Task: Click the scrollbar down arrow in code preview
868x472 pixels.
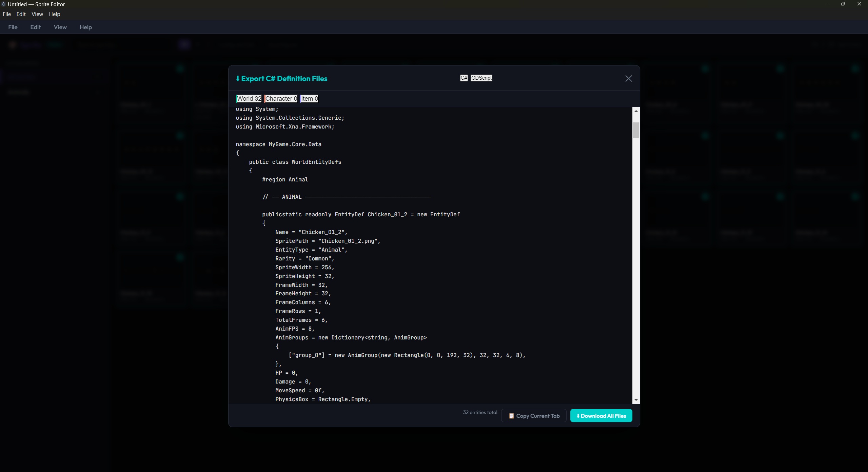Action: 636,400
